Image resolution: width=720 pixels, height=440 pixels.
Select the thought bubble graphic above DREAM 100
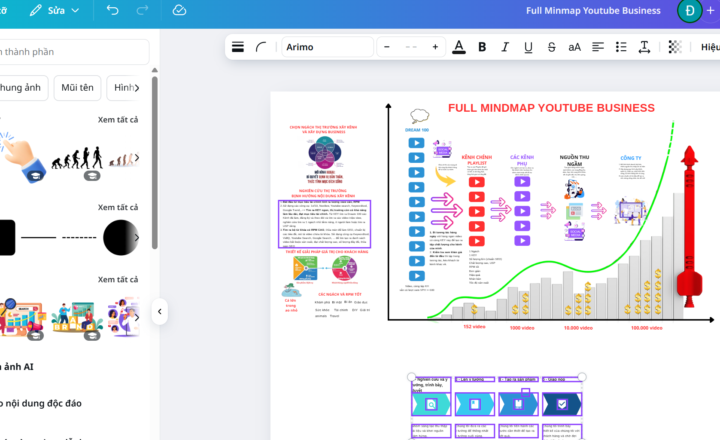click(x=419, y=116)
